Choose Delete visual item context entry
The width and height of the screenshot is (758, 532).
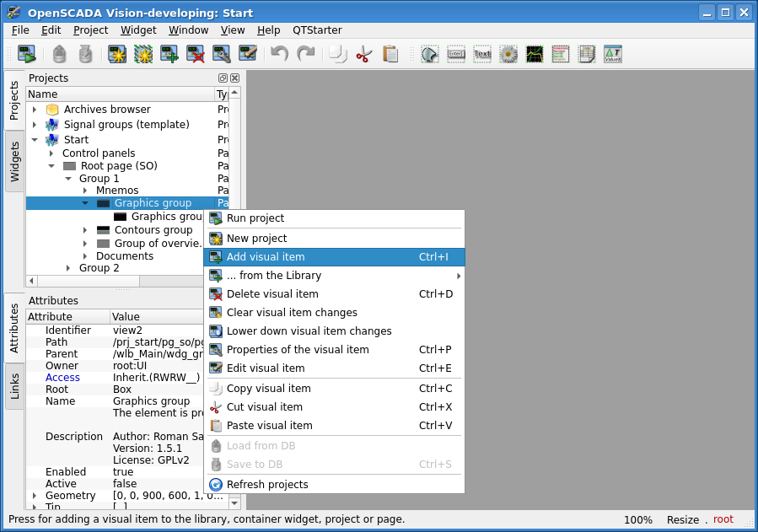point(334,293)
